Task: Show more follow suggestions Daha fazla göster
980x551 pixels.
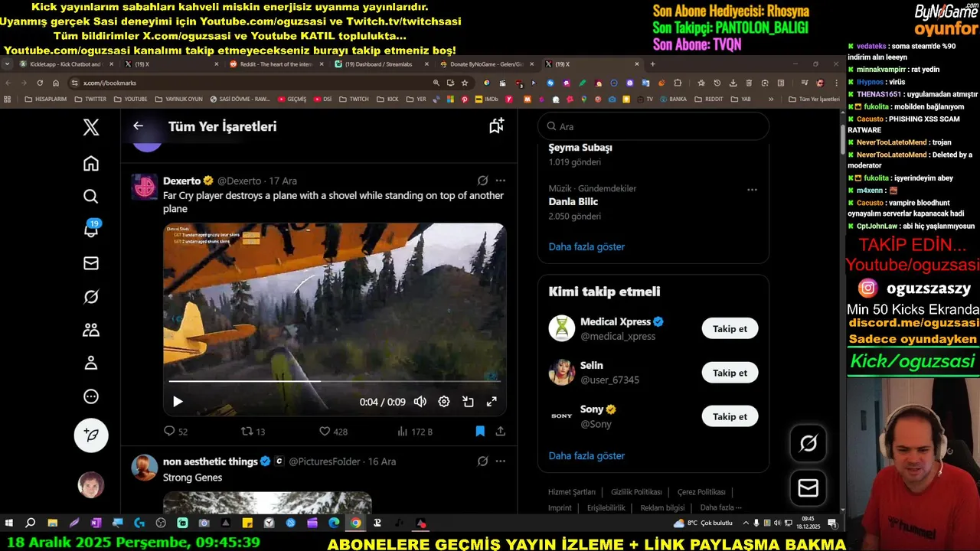Action: point(586,455)
